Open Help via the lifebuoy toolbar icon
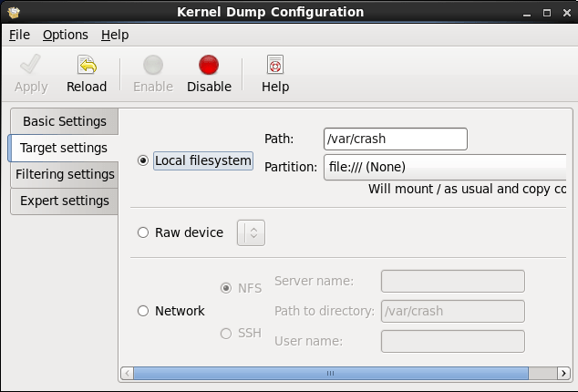Screen dimensions: 578x392 pos(274,66)
